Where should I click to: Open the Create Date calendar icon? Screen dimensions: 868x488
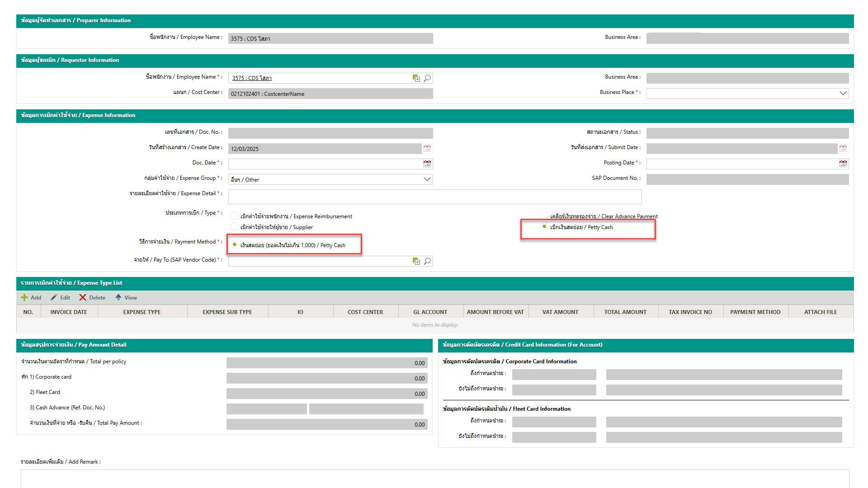[427, 148]
